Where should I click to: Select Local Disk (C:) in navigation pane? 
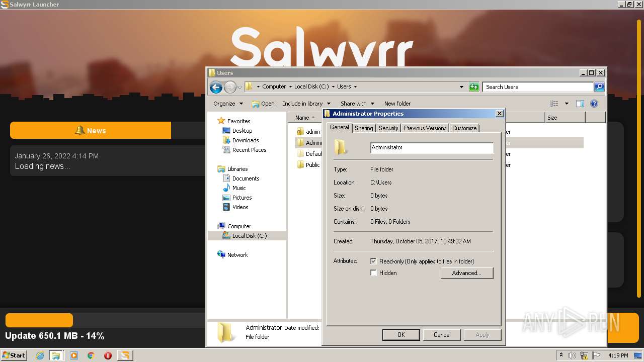pos(247,236)
